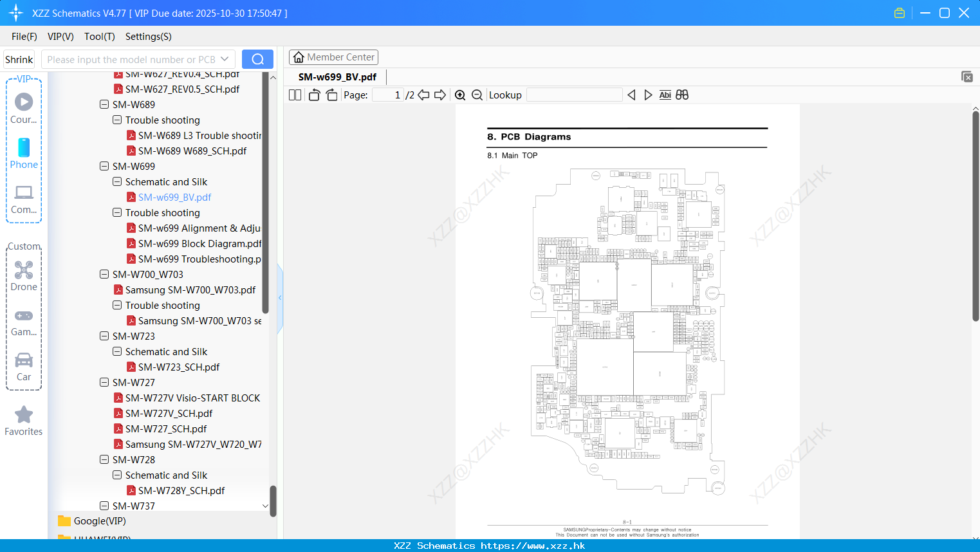Open SM-w699 Block Diagram.pdf
The image size is (980, 552).
coord(199,243)
